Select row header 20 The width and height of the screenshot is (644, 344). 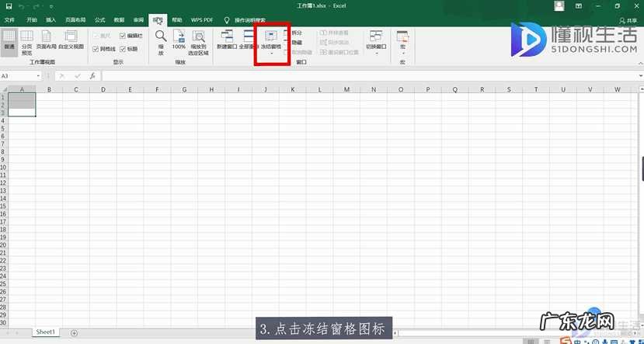[x=4, y=245]
